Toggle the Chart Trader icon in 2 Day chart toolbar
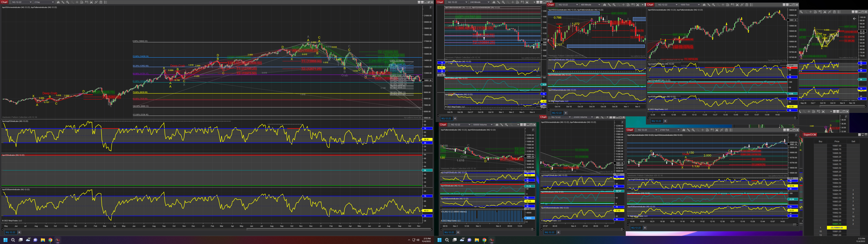This screenshot has width=868, height=244. (87, 2)
